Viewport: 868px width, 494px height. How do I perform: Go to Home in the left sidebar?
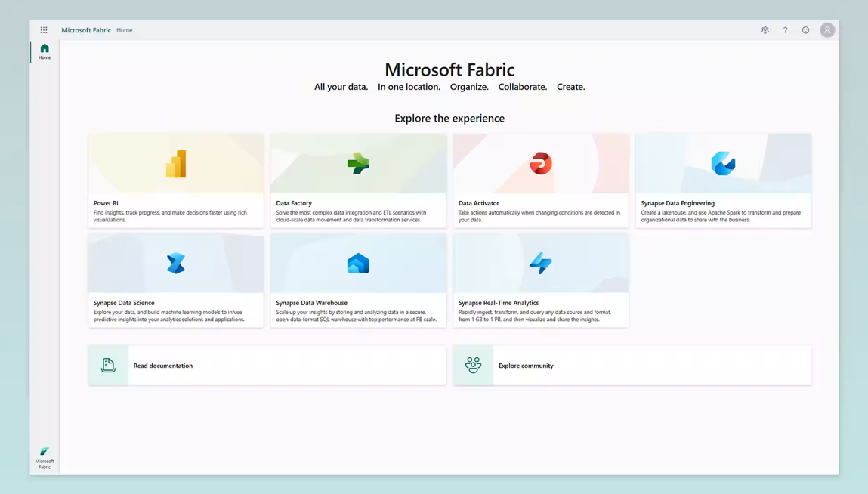pyautogui.click(x=45, y=51)
